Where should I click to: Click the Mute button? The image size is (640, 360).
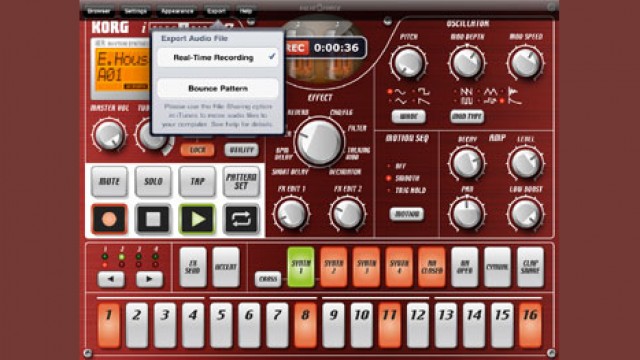pyautogui.click(x=109, y=181)
